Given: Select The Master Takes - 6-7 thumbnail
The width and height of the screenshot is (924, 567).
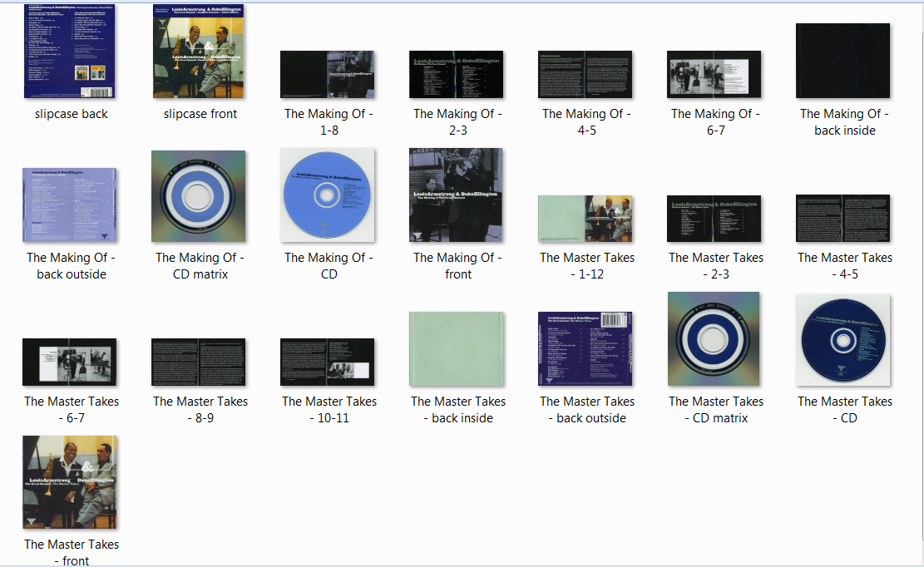Looking at the screenshot, I should click(70, 362).
